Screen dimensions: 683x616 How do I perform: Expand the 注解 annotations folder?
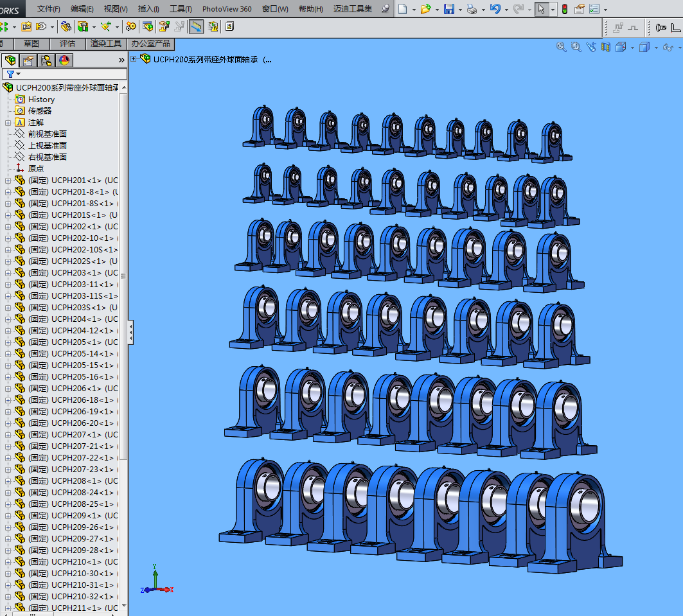pyautogui.click(x=8, y=123)
